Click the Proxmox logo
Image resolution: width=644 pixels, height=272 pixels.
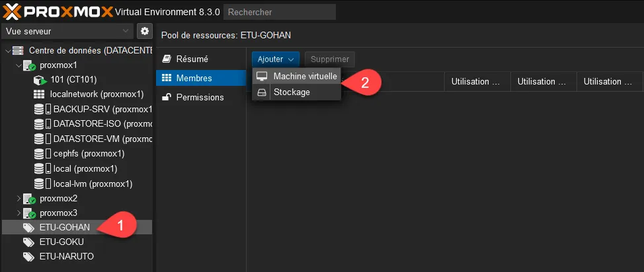(x=56, y=11)
